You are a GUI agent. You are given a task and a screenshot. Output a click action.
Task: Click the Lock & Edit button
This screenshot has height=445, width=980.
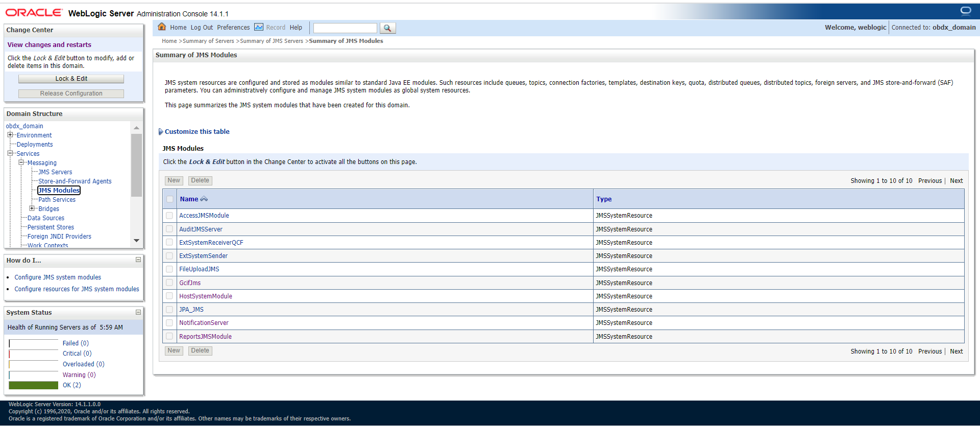(71, 79)
